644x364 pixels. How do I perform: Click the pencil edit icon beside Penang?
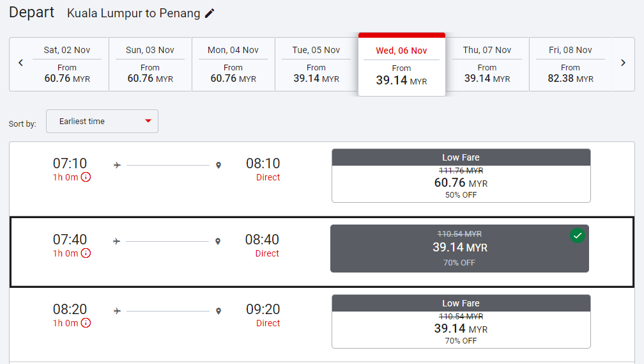tap(210, 13)
